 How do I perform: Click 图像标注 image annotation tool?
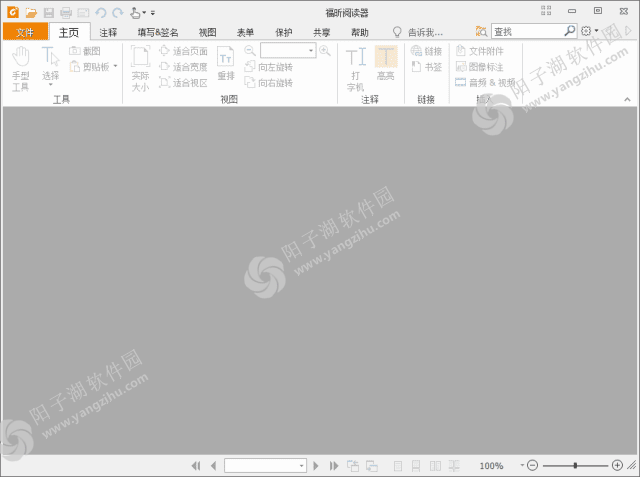tap(480, 67)
